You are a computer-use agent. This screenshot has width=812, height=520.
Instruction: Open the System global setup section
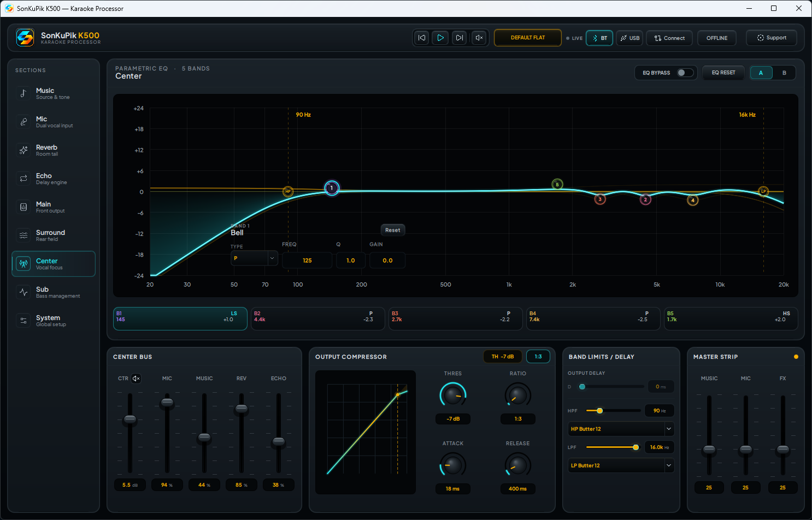click(54, 321)
